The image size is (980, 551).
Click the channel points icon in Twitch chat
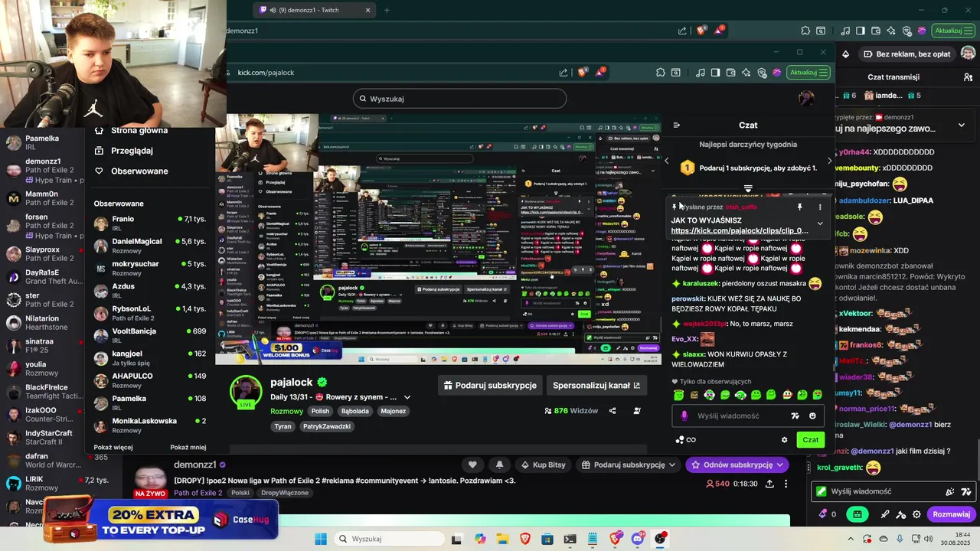click(823, 514)
